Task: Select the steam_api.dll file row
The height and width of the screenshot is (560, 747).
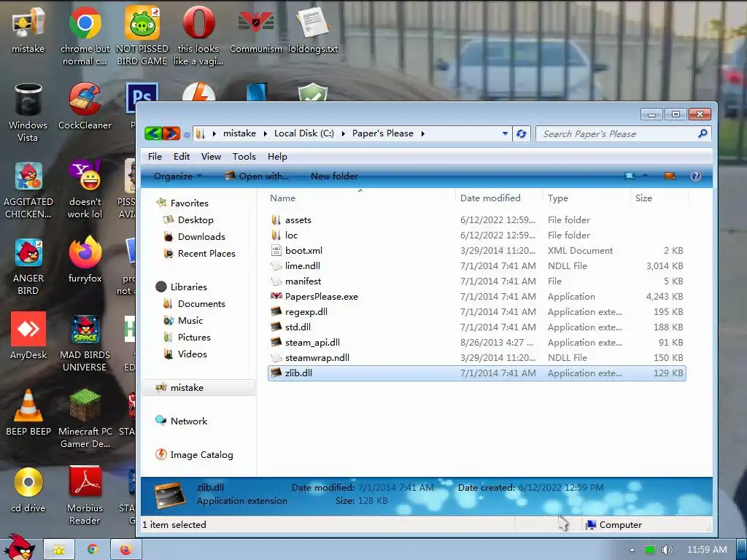Action: click(x=476, y=343)
